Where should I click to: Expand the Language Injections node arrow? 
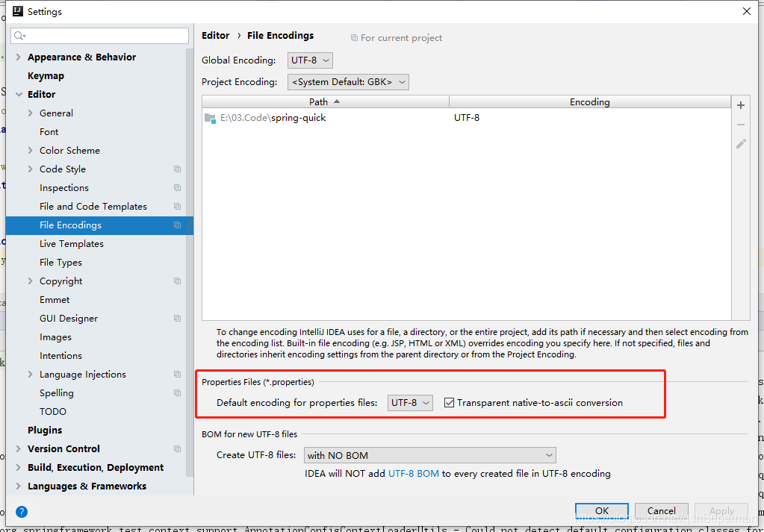pos(30,375)
